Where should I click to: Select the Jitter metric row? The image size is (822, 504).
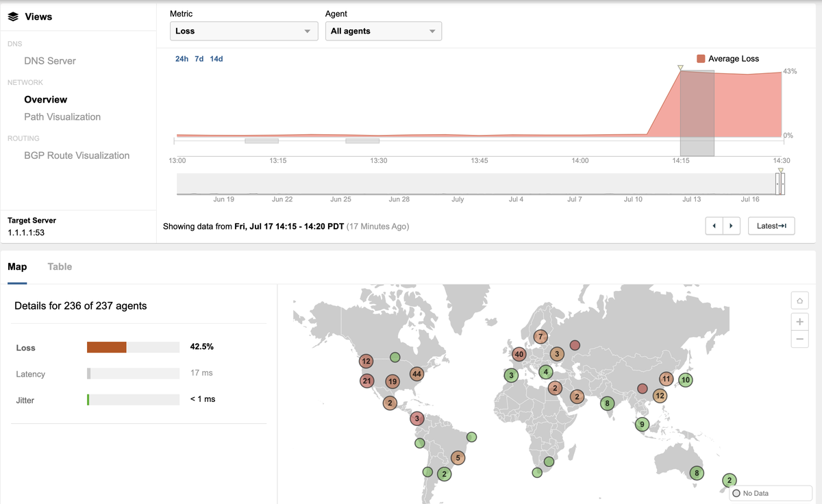click(x=138, y=399)
